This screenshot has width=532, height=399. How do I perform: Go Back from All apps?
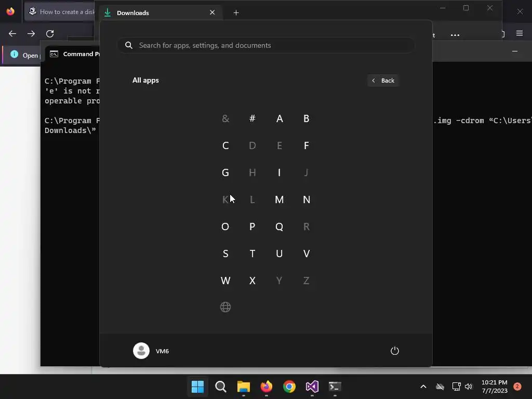point(383,81)
